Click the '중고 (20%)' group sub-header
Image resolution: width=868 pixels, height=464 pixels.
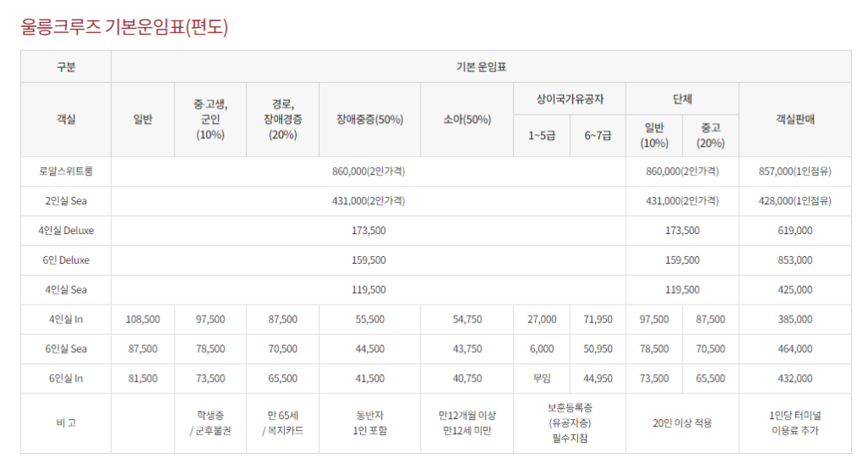(x=711, y=136)
